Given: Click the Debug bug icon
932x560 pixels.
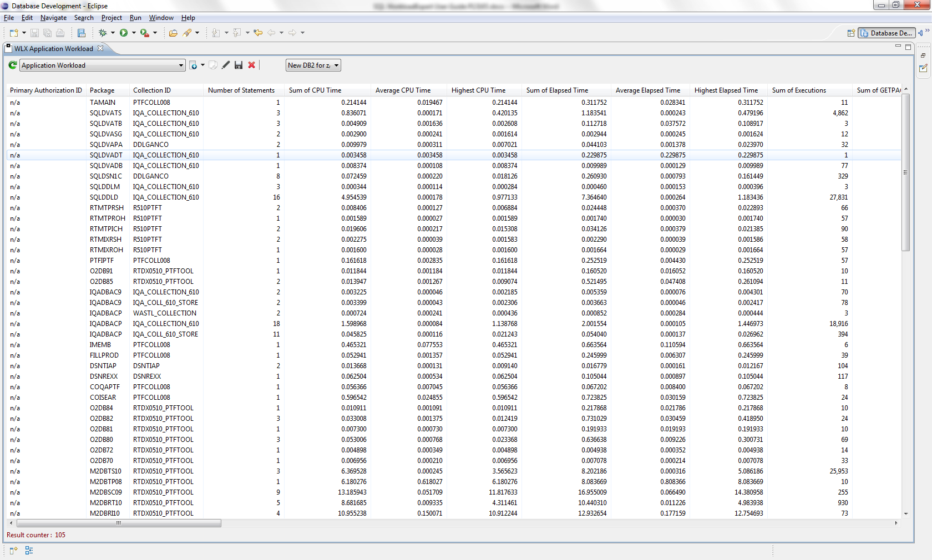Looking at the screenshot, I should coord(103,33).
